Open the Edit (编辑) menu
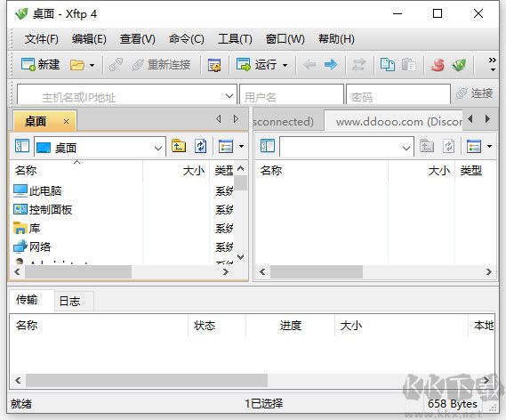This screenshot has width=506, height=420. [x=89, y=39]
